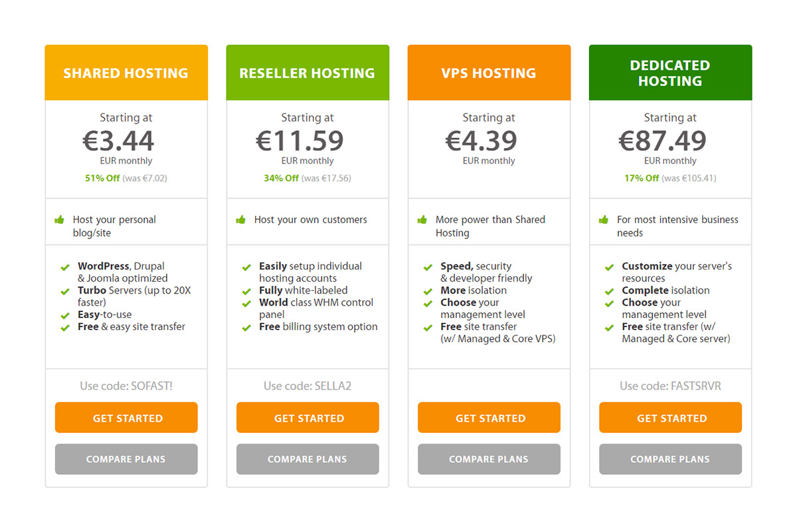Click checkmark beside 'WordPress, Drupal & Joomla optimized'
The width and height of the screenshot is (797, 532).
pyautogui.click(x=65, y=267)
